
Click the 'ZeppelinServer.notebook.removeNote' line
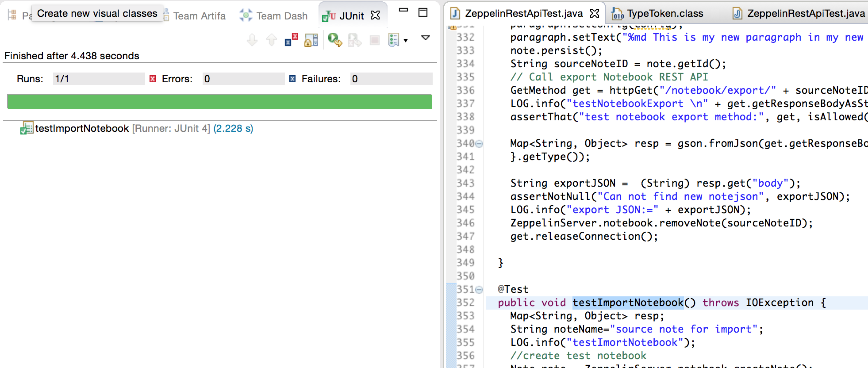pyautogui.click(x=661, y=223)
